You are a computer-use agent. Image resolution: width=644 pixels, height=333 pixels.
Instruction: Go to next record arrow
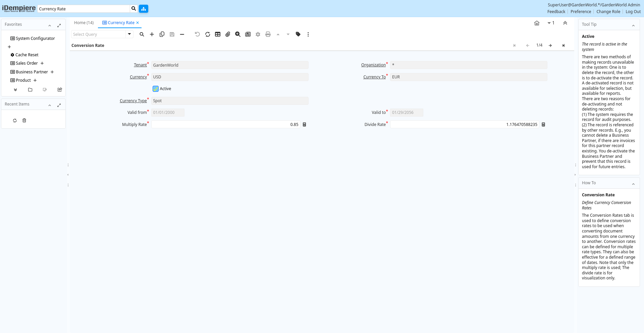click(550, 46)
